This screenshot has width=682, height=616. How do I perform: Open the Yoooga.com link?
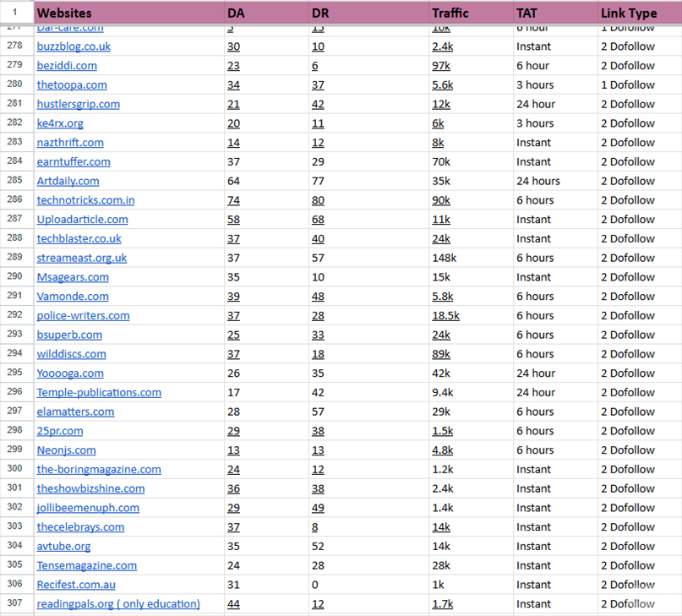point(70,373)
